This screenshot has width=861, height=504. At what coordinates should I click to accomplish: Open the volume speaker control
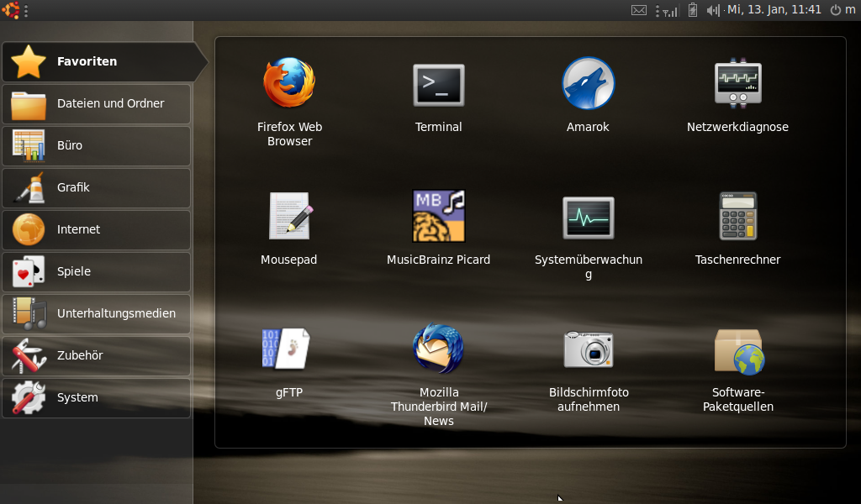point(713,10)
